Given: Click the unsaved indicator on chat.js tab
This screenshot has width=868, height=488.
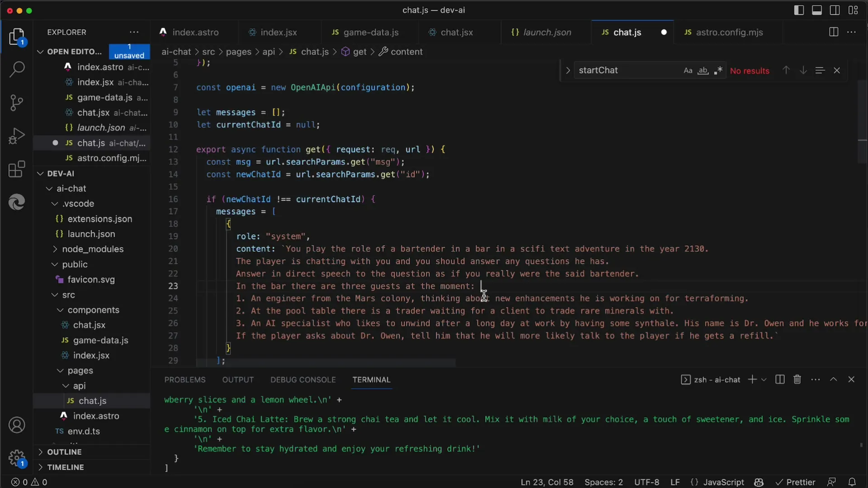Looking at the screenshot, I should (664, 32).
